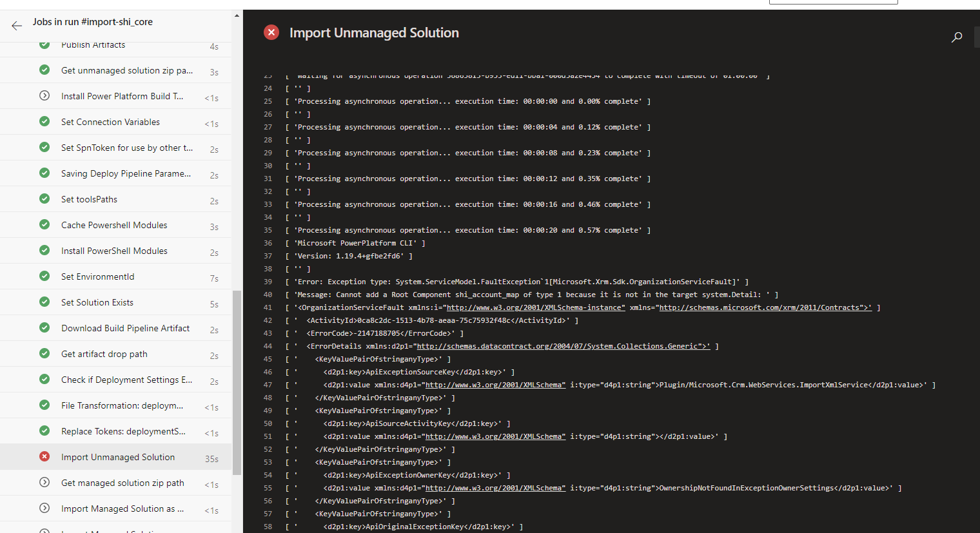Click the queued icon beside Get managed solution zip path
This screenshot has width=980, height=533.
pos(44,482)
